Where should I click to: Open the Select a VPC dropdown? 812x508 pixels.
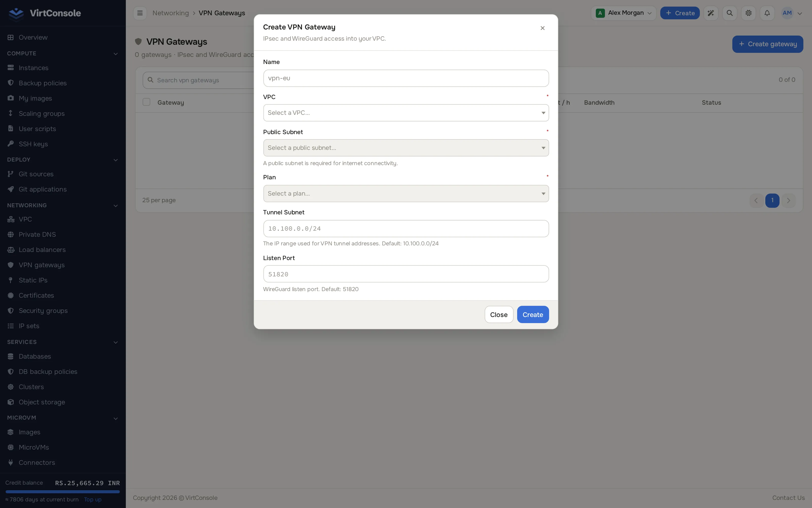point(406,113)
